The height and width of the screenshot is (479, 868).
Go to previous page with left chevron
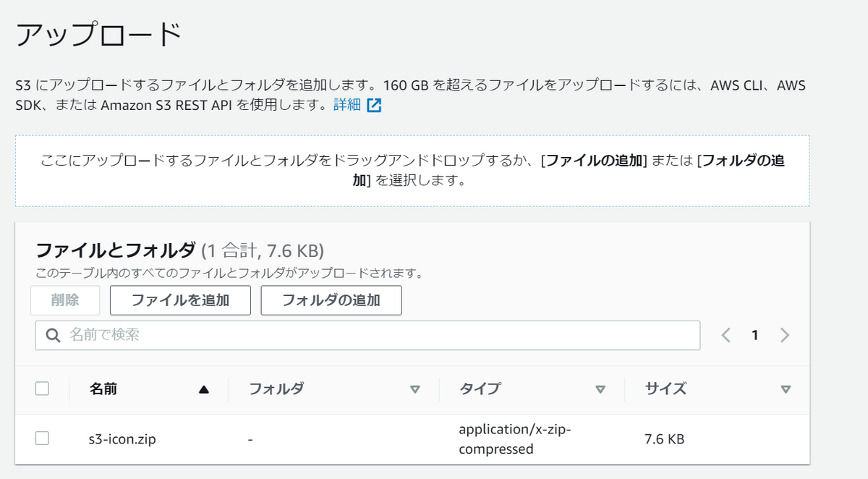tap(726, 335)
